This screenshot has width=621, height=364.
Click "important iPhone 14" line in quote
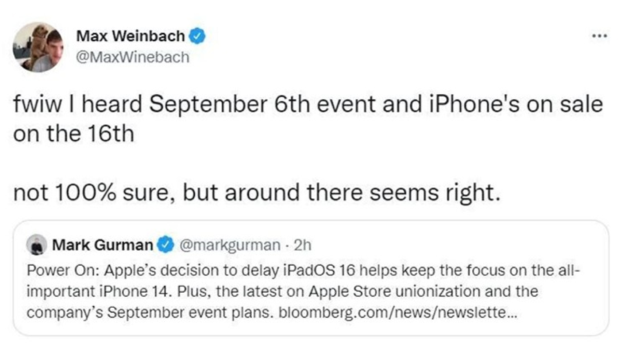[x=98, y=291]
